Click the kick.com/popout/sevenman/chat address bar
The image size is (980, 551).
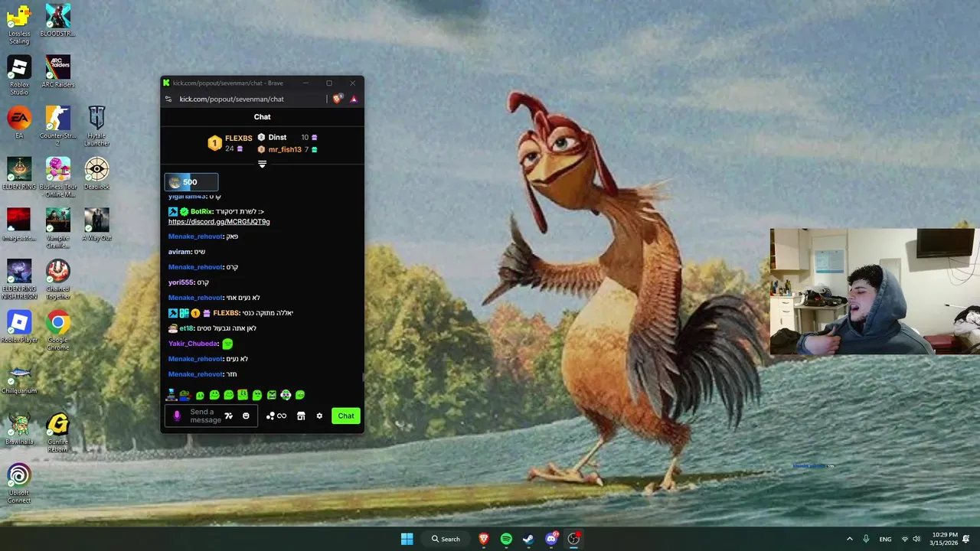[x=231, y=99]
